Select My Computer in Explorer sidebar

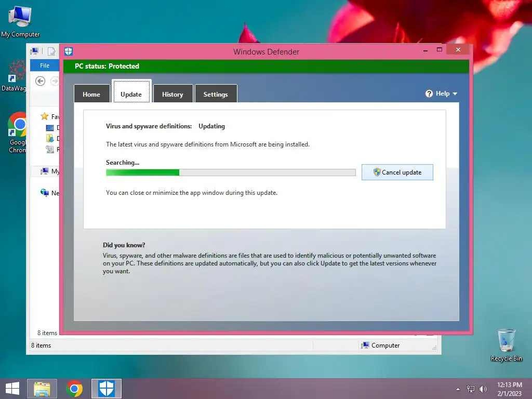point(50,171)
